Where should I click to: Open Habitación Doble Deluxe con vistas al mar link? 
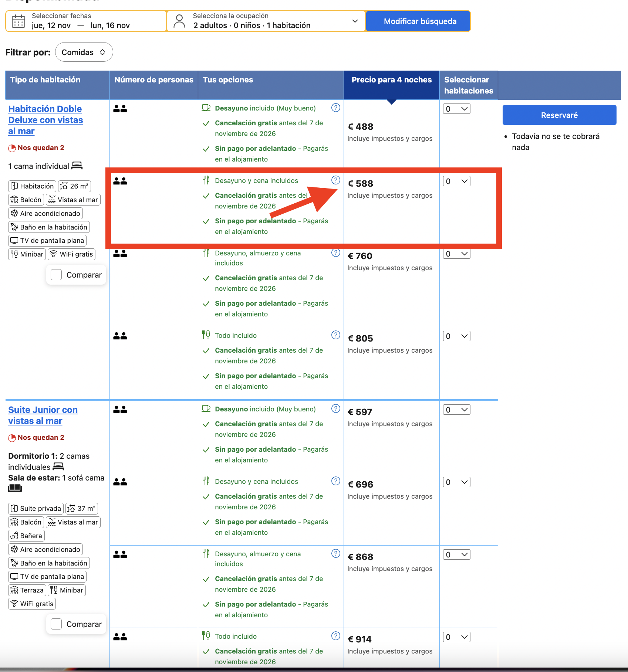click(x=45, y=120)
